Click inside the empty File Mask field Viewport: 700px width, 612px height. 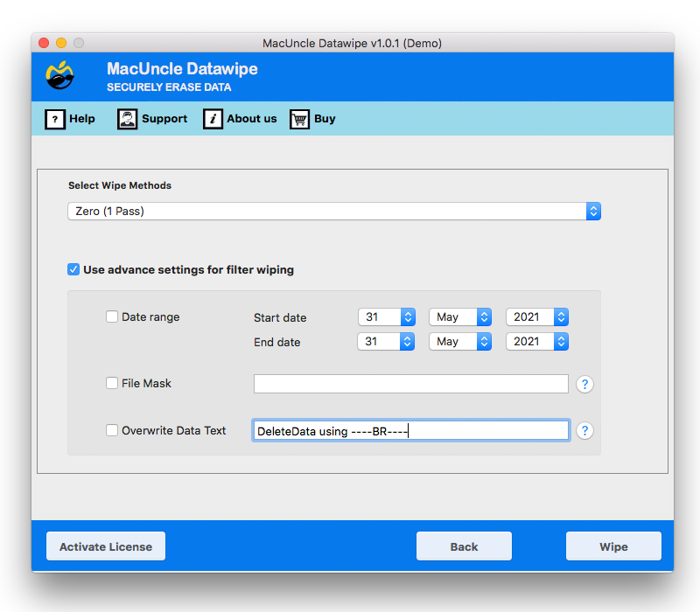pos(411,383)
